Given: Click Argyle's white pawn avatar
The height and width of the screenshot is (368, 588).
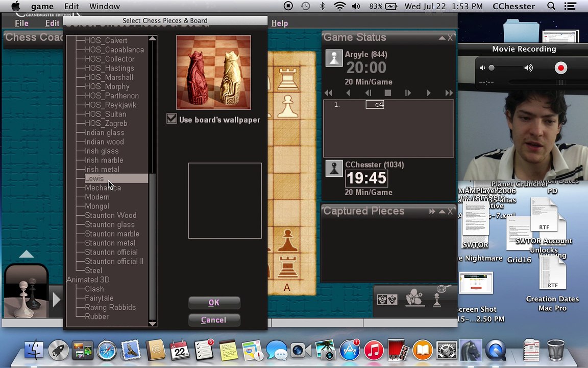Looking at the screenshot, I should (334, 58).
